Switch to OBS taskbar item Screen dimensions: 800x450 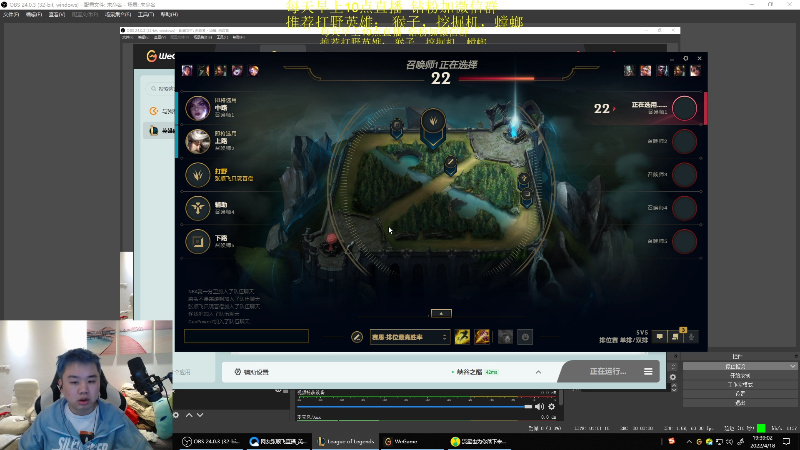[x=211, y=441]
